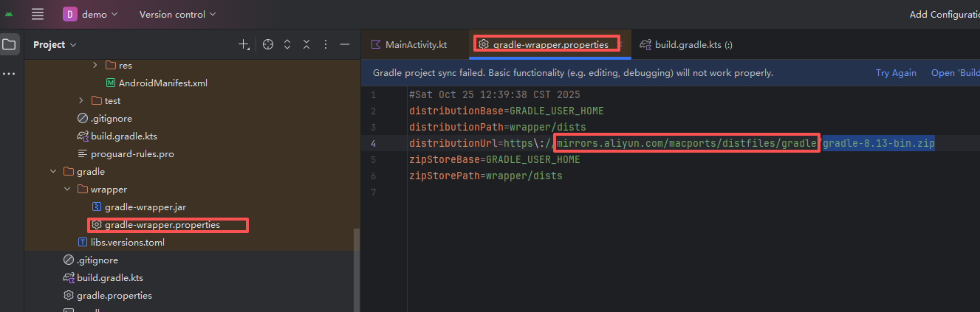The height and width of the screenshot is (312, 980).
Task: Open libs.versions.toml file
Action: 123,242
